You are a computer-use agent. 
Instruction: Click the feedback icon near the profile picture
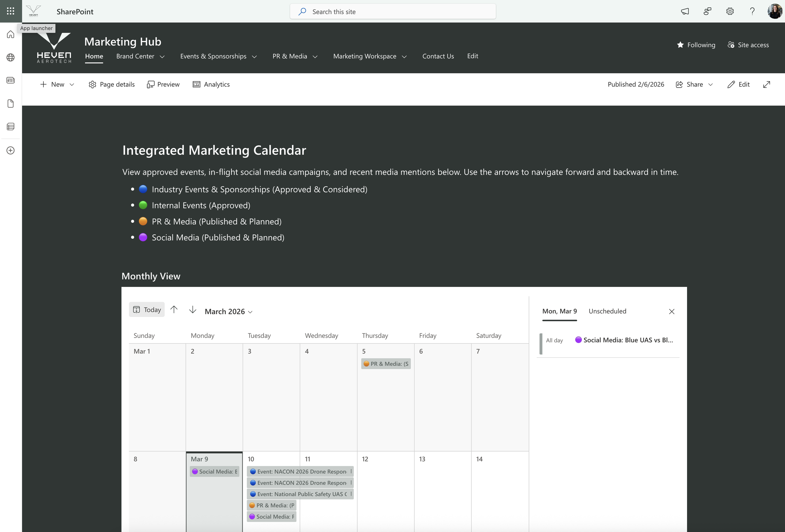pos(707,11)
